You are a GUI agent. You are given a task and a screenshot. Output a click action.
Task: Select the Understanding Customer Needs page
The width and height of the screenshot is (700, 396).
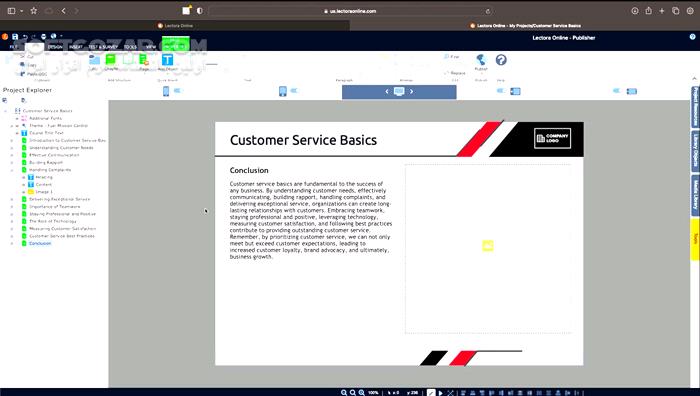[x=61, y=148]
